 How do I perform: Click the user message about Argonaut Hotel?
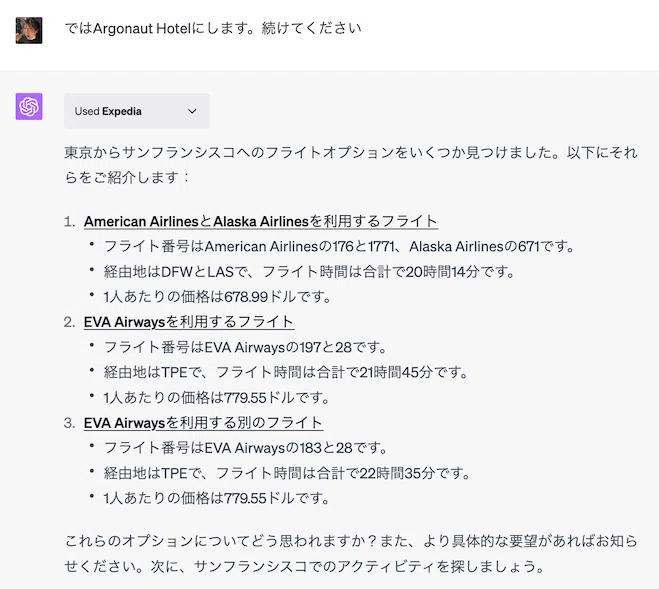213,28
